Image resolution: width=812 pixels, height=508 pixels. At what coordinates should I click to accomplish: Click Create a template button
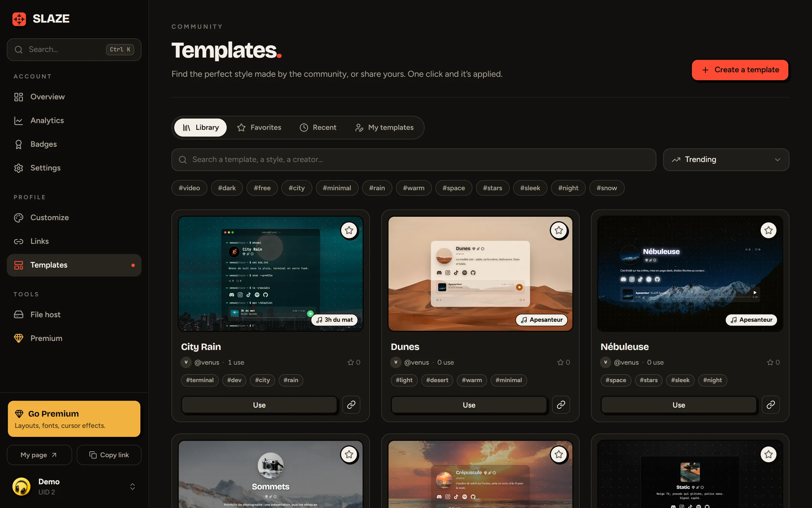(x=740, y=70)
